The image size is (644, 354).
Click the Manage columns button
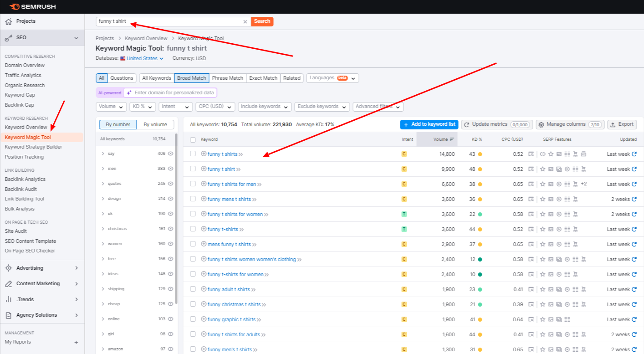pos(570,124)
